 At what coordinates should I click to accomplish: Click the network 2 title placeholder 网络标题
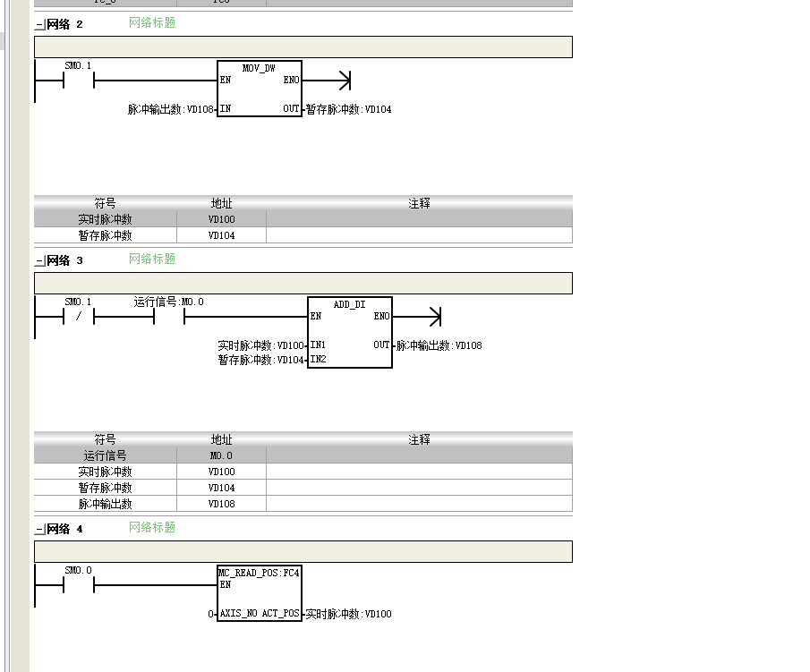[152, 23]
